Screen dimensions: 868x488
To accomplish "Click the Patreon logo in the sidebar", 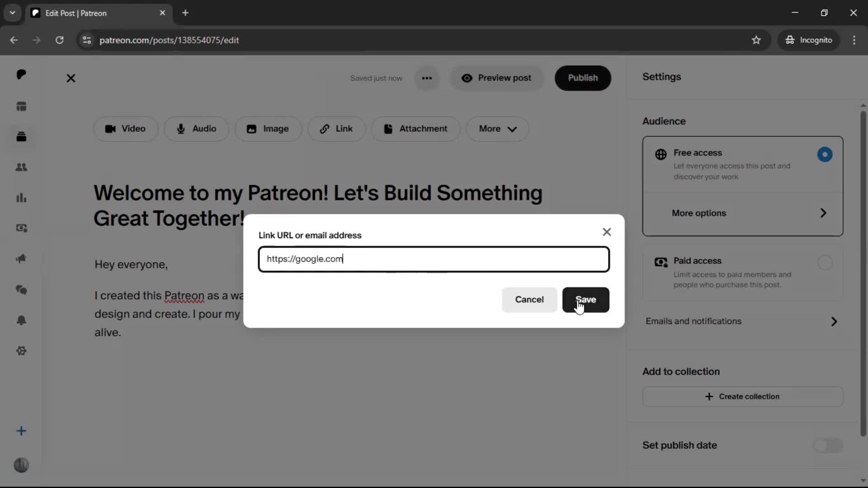I will 21,75.
